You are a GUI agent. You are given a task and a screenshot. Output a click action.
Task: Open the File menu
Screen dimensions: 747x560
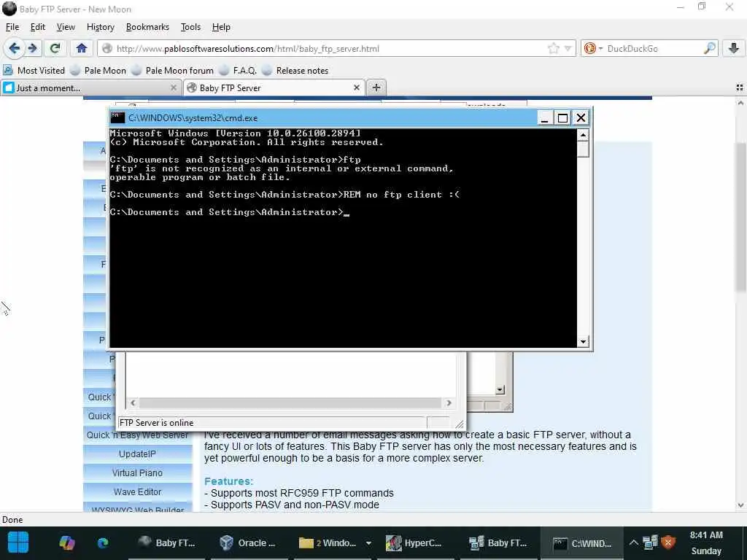12,27
